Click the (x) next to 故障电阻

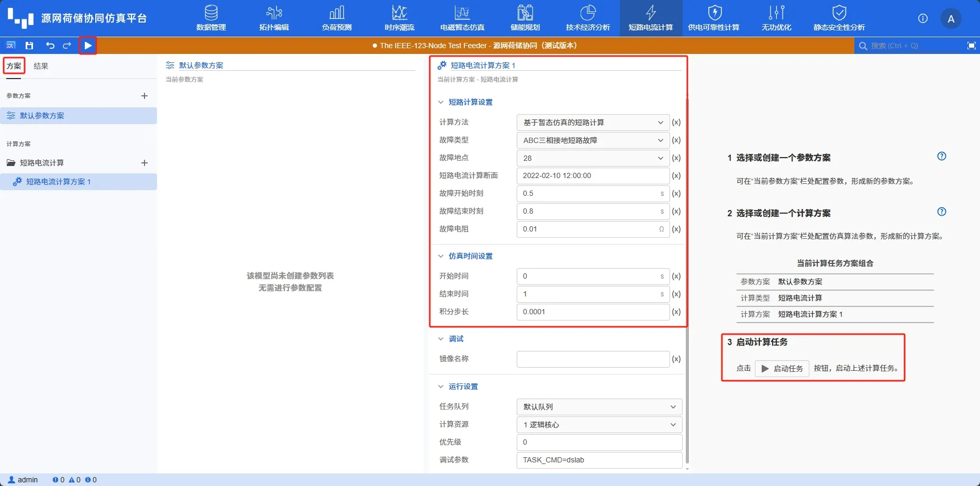pyautogui.click(x=676, y=229)
